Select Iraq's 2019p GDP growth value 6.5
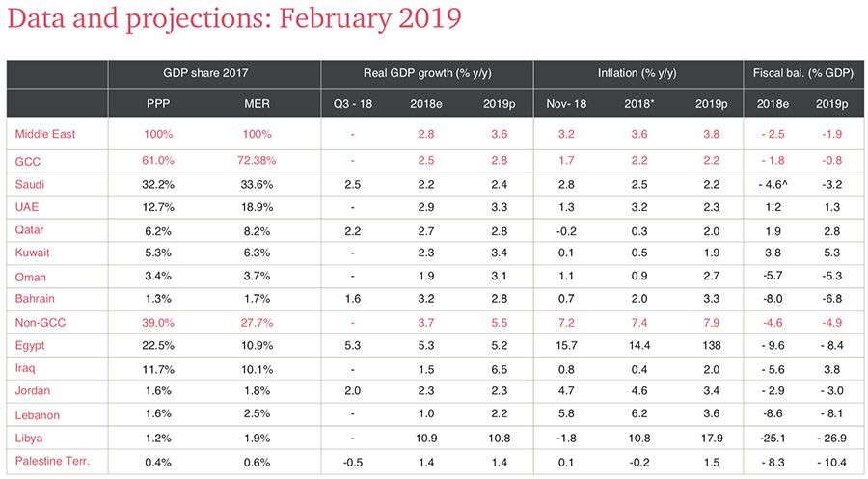 pyautogui.click(x=495, y=367)
